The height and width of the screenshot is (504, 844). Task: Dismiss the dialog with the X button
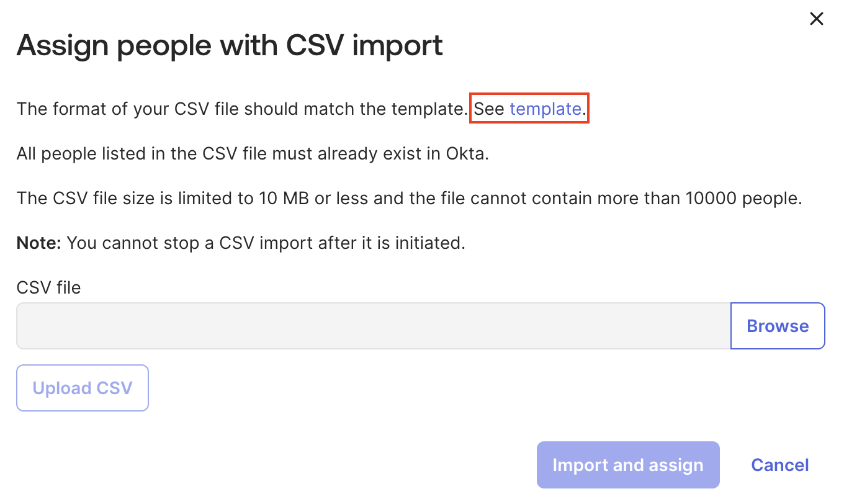816,19
